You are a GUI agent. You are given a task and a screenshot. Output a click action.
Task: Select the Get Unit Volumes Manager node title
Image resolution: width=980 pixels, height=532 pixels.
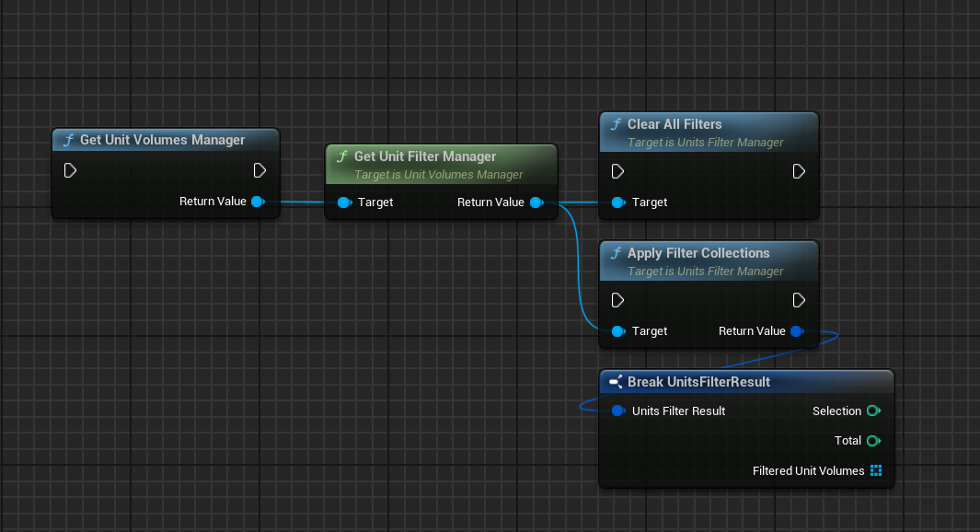162,140
